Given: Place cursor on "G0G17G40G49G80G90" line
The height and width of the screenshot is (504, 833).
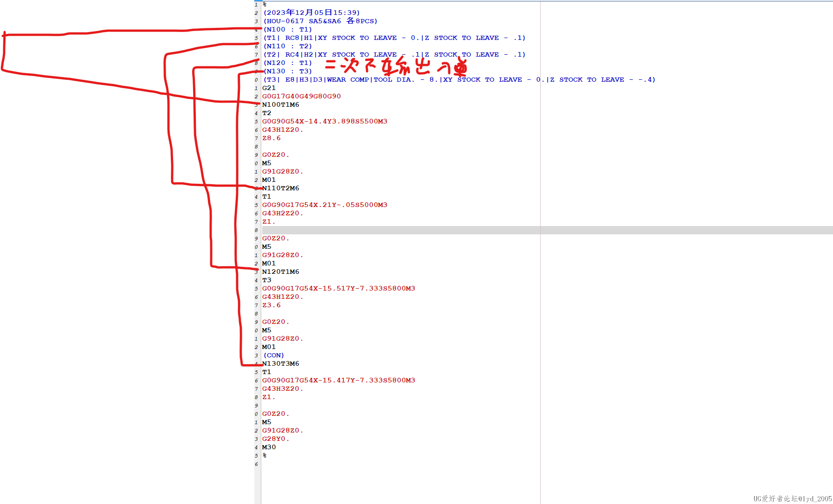Looking at the screenshot, I should tap(301, 96).
